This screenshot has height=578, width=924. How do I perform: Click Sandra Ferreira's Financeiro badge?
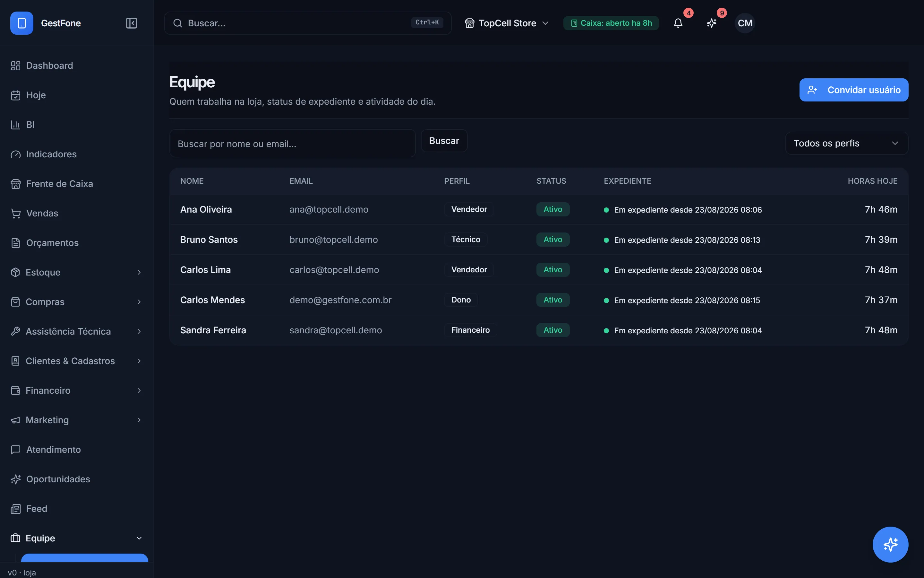click(x=470, y=330)
